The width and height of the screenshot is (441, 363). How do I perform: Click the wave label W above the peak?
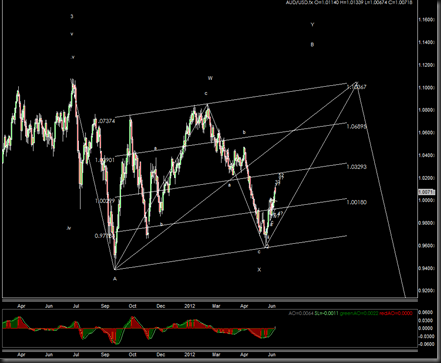tap(210, 78)
